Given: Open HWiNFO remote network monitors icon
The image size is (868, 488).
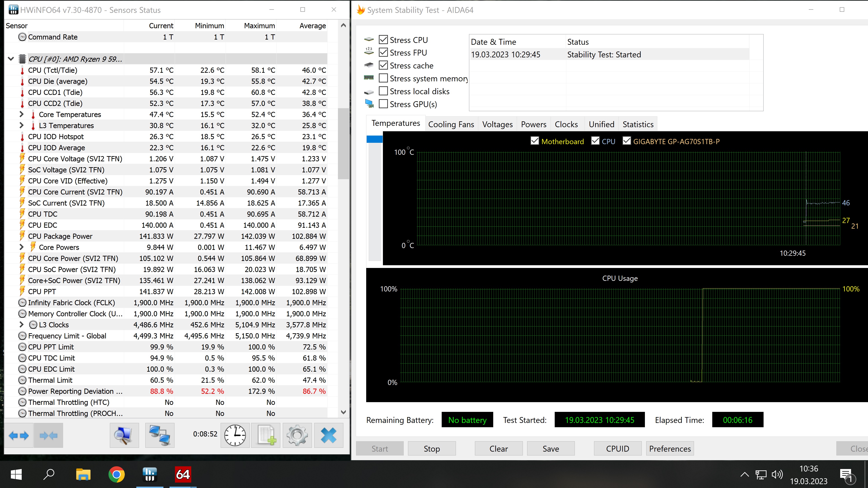Looking at the screenshot, I should (x=160, y=435).
